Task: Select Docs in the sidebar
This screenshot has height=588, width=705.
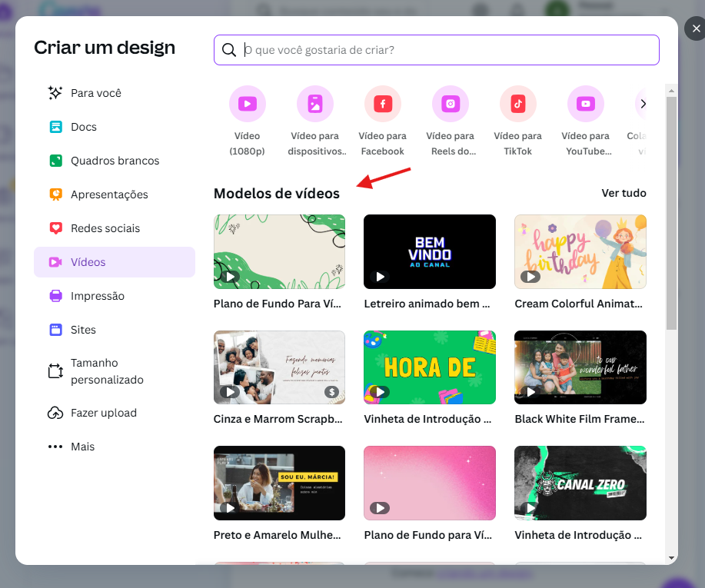Action: 115,127
